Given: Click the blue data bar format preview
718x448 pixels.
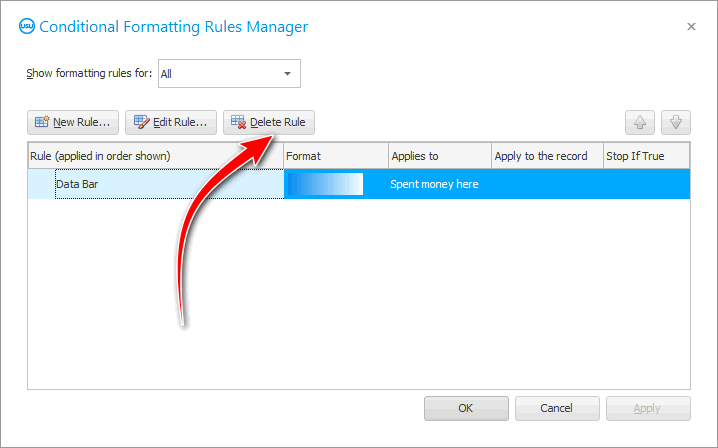Looking at the screenshot, I should [325, 184].
